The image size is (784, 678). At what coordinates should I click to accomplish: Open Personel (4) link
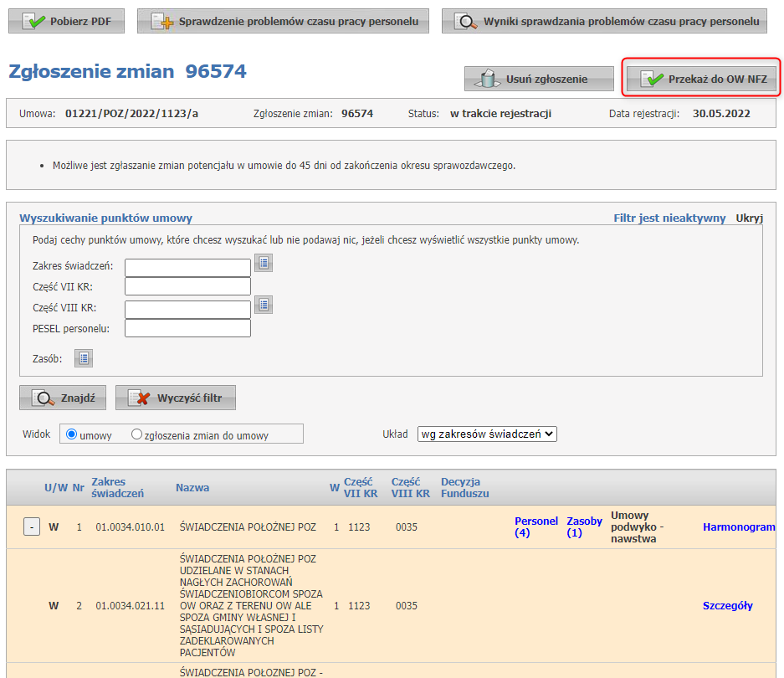click(x=535, y=526)
